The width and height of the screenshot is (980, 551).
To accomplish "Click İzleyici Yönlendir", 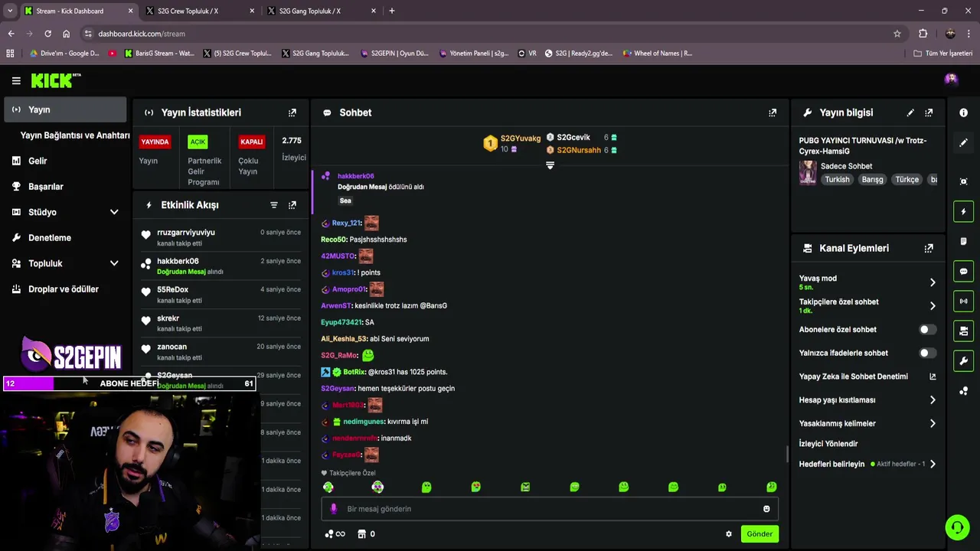I will pyautogui.click(x=828, y=444).
